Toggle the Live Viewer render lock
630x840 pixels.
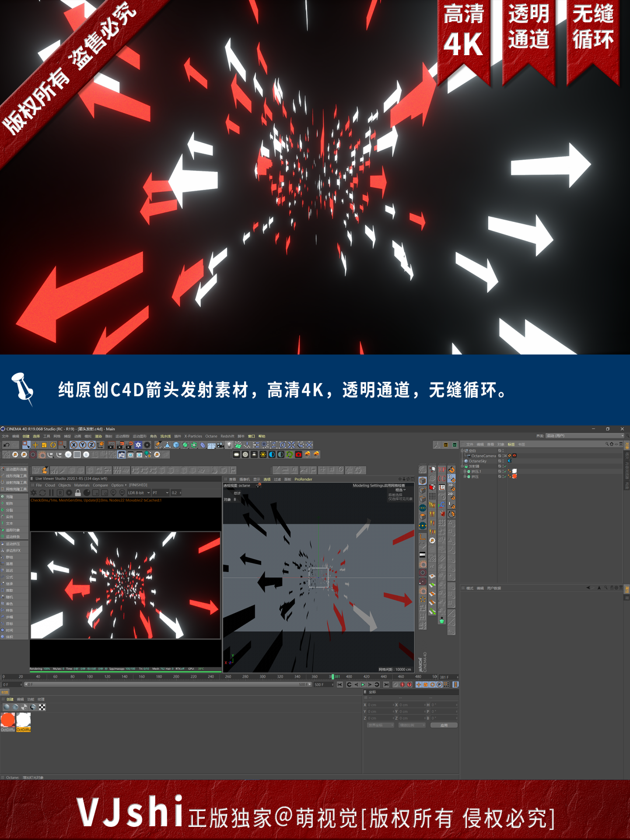pyautogui.click(x=78, y=493)
